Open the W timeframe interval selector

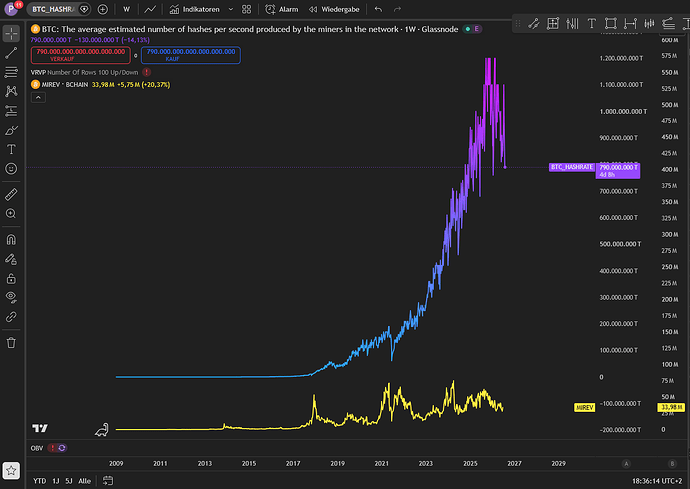[126, 9]
